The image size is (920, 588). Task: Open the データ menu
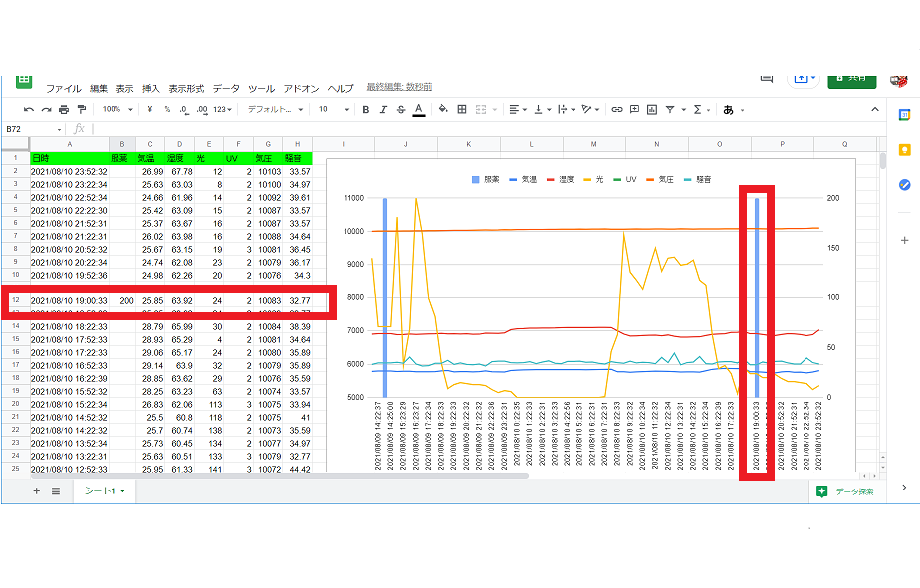tap(226, 88)
